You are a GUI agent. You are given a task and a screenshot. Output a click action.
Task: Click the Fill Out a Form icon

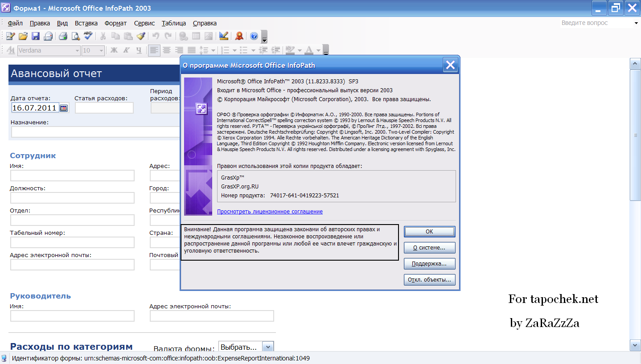[x=10, y=37]
